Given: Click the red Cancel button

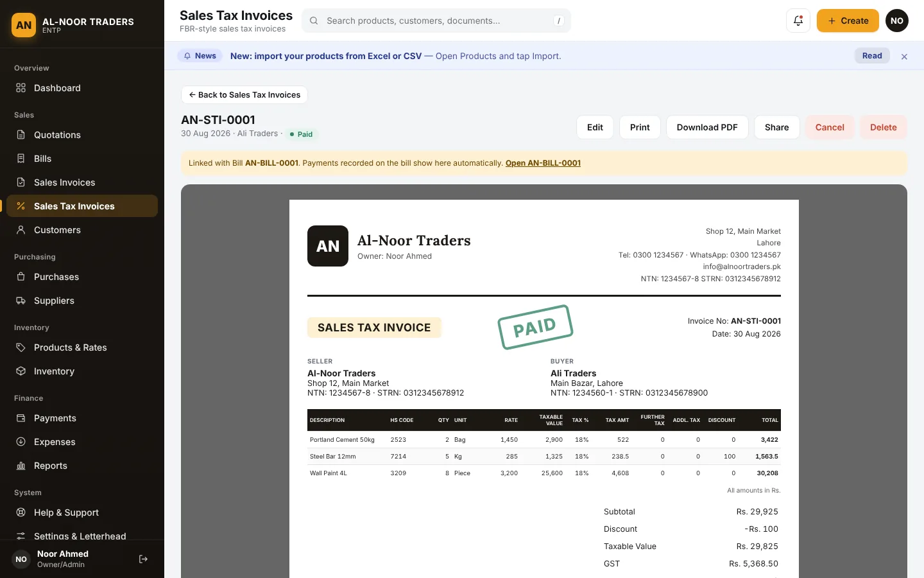Looking at the screenshot, I should tap(830, 127).
